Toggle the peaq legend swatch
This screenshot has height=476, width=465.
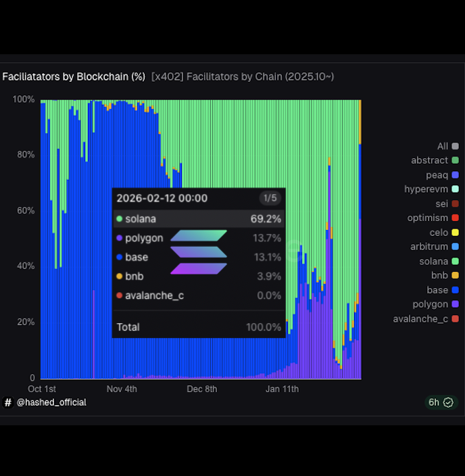point(455,175)
